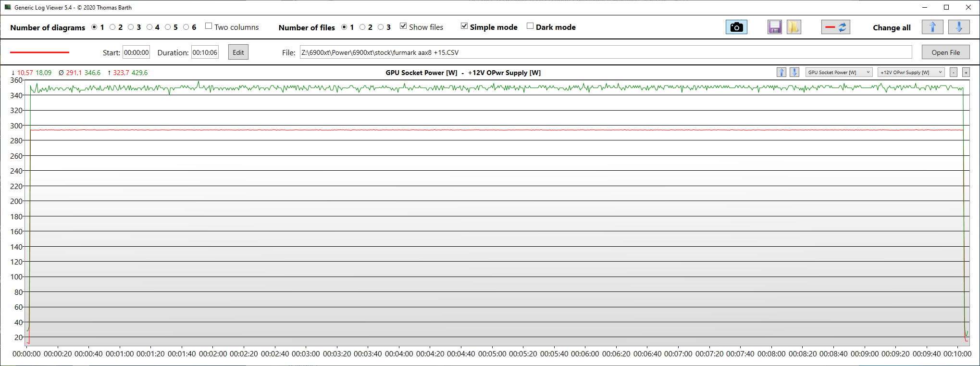
Task: Click the Edit button
Action: pos(238,52)
